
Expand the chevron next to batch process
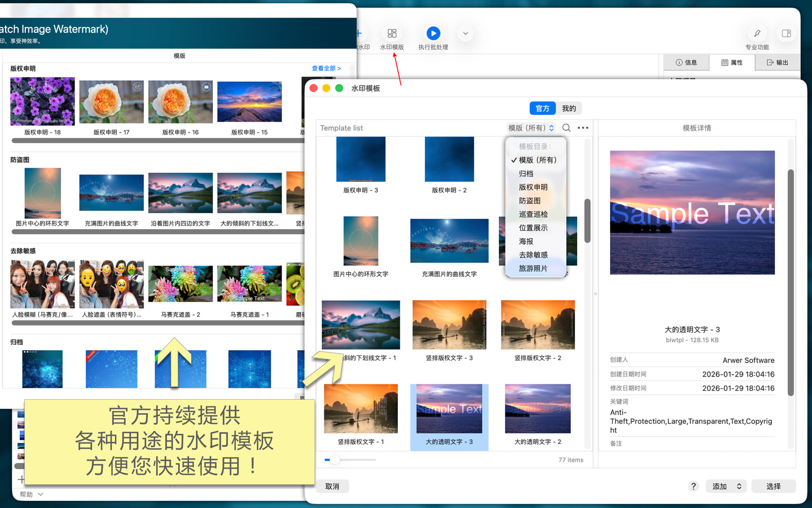(x=465, y=34)
